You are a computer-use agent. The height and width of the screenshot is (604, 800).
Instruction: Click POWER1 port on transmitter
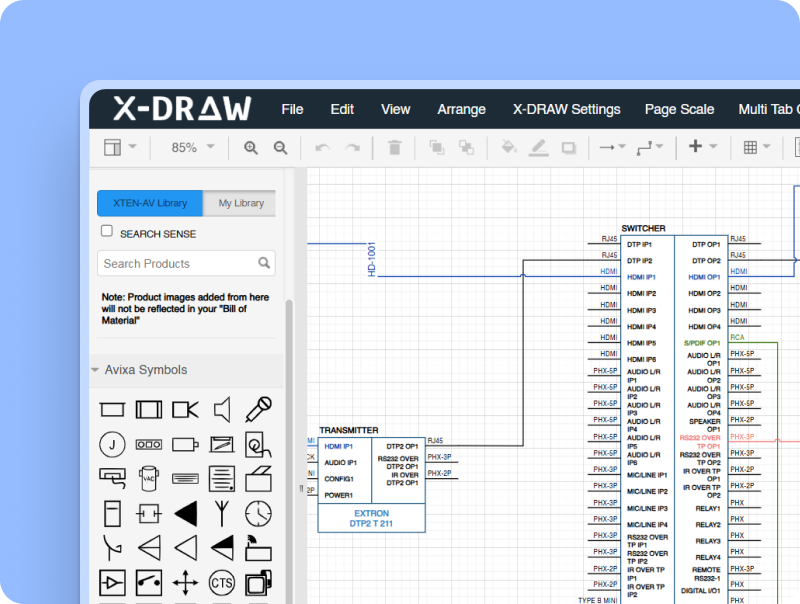point(338,495)
